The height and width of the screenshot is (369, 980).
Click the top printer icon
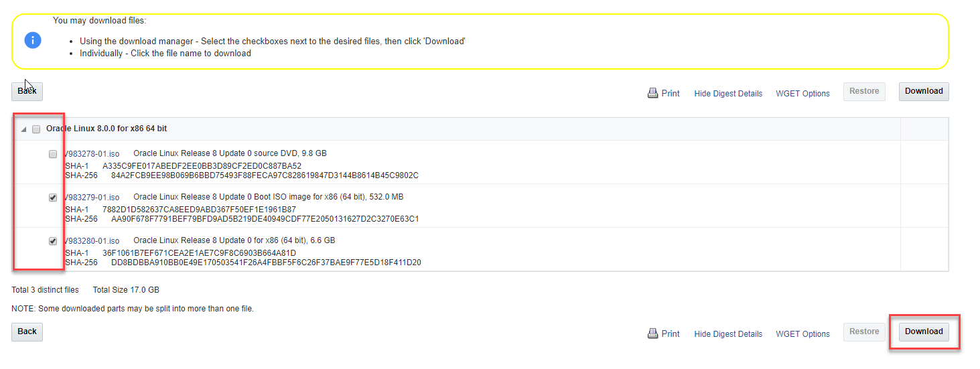(x=652, y=93)
